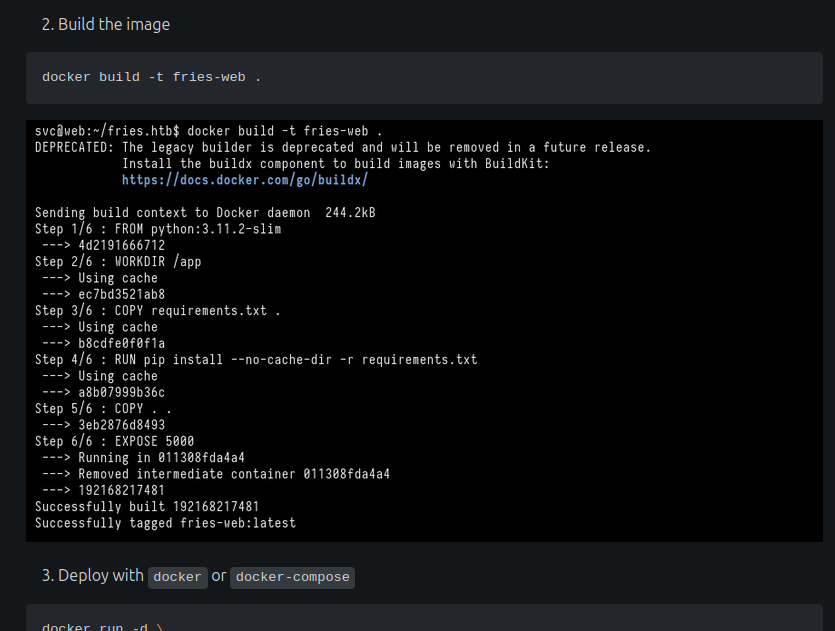This screenshot has width=835, height=631.
Task: Click the DEPRECATED warning line in terminal
Action: click(343, 147)
